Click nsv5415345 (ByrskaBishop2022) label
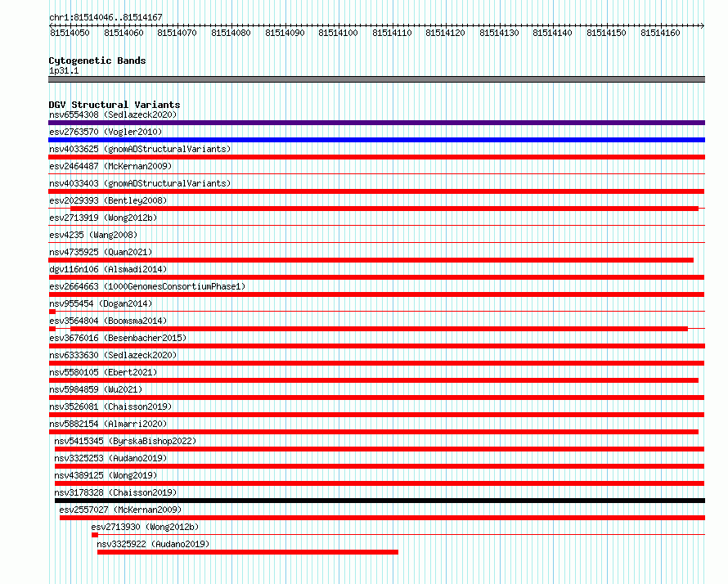The width and height of the screenshot is (728, 584). coord(125,441)
